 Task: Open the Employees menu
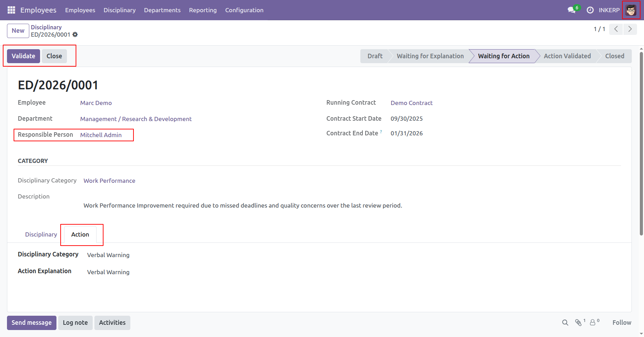[80, 10]
